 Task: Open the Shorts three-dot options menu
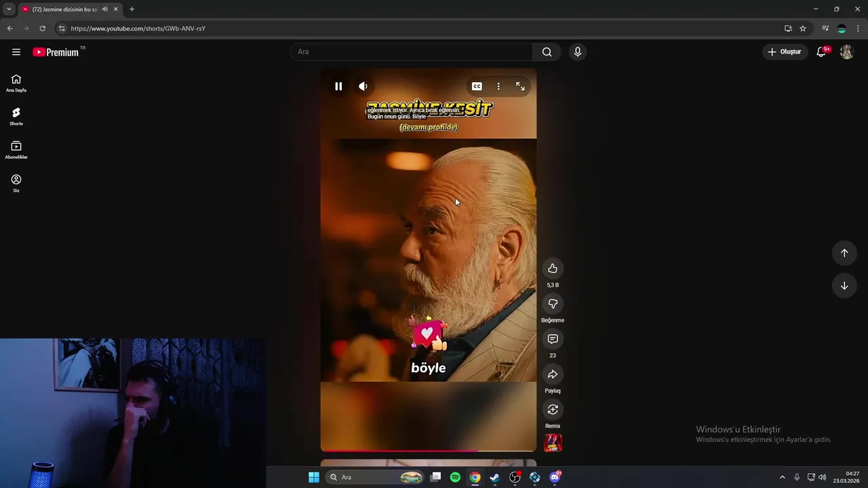pos(498,86)
